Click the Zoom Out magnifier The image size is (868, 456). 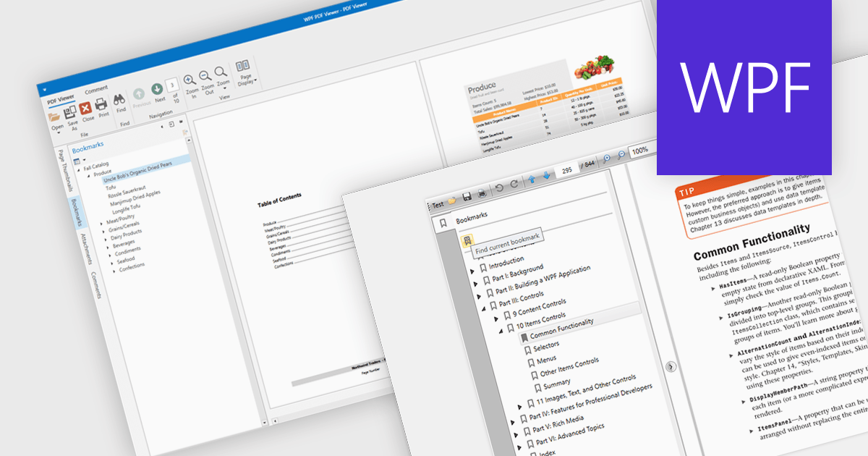(x=205, y=75)
